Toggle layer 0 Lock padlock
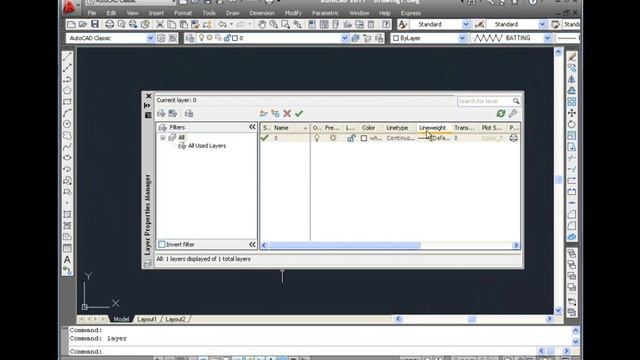Screen dimensions: 640x360 (x=351, y=138)
